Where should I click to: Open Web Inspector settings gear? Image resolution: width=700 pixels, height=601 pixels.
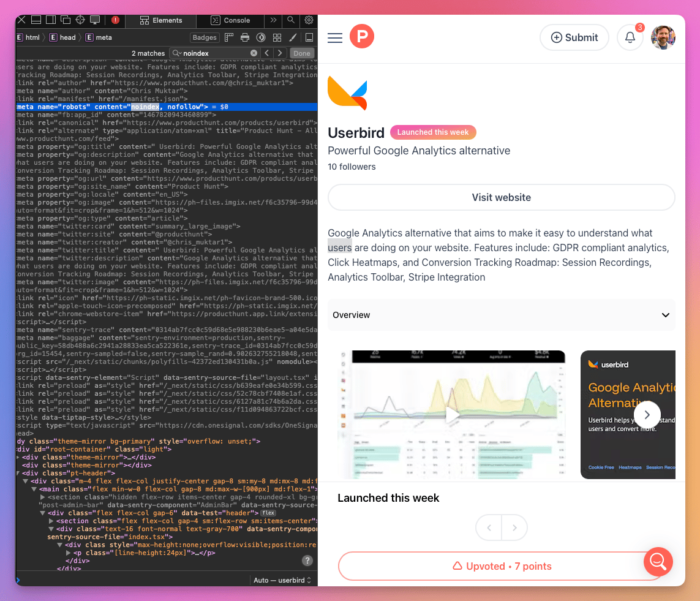(x=309, y=20)
